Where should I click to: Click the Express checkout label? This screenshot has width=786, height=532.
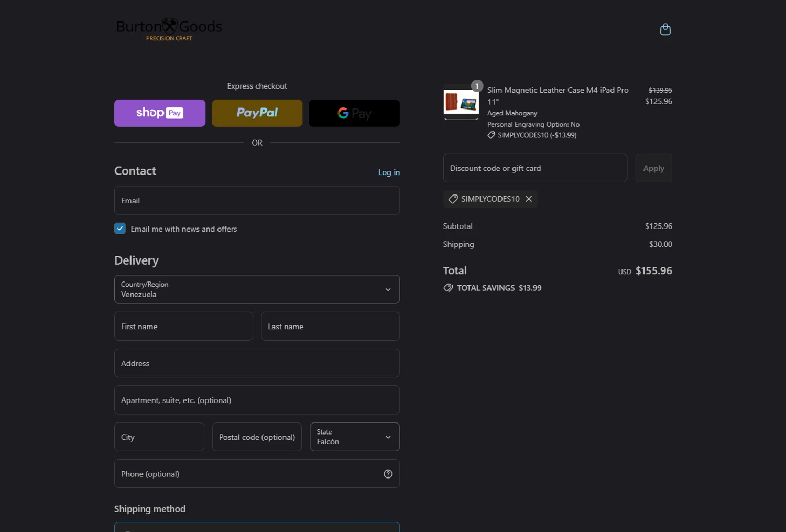(x=257, y=86)
